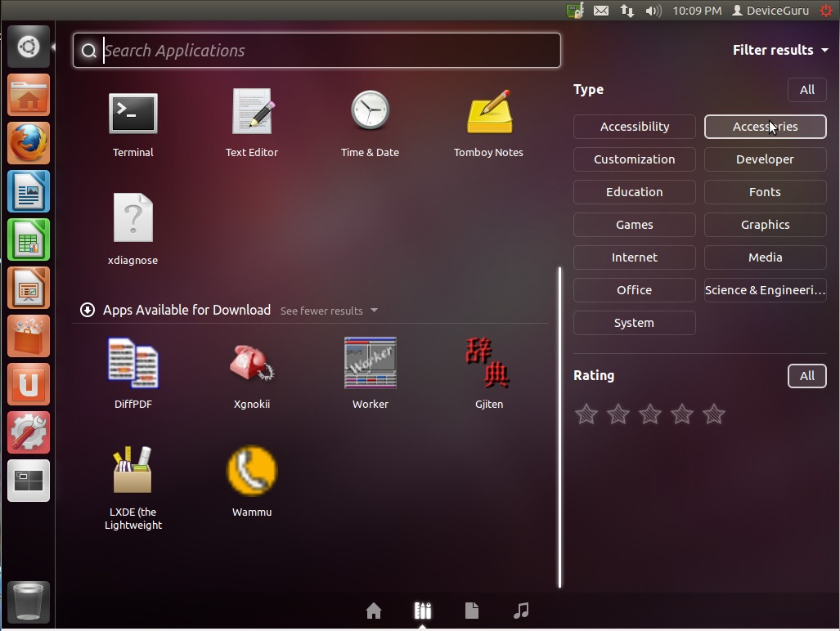The width and height of the screenshot is (840, 631).
Task: Open the network indicator menu
Action: pyautogui.click(x=627, y=10)
